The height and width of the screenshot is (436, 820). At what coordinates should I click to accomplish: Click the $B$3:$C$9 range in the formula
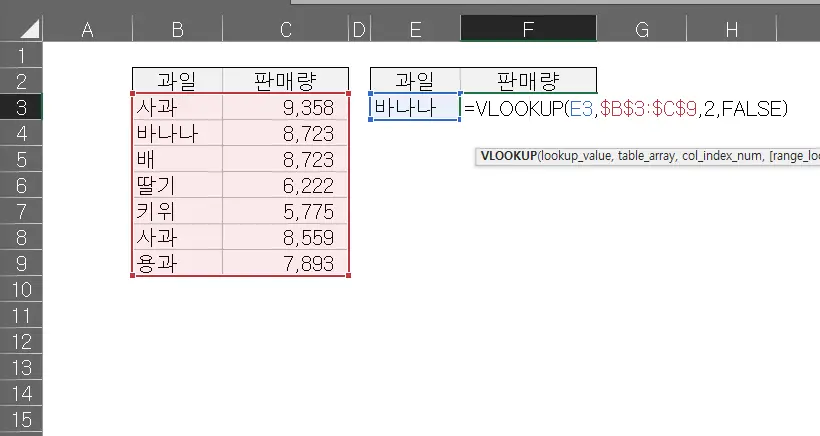pyautogui.click(x=648, y=109)
